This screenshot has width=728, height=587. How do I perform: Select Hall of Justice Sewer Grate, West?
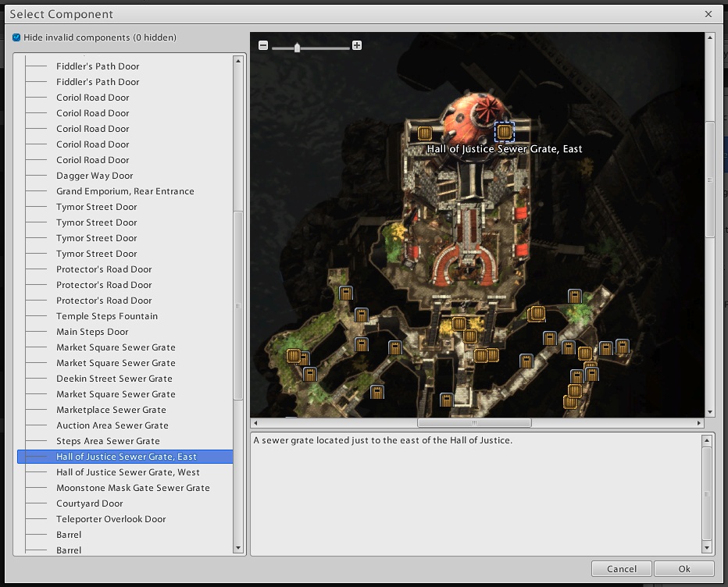tap(128, 472)
